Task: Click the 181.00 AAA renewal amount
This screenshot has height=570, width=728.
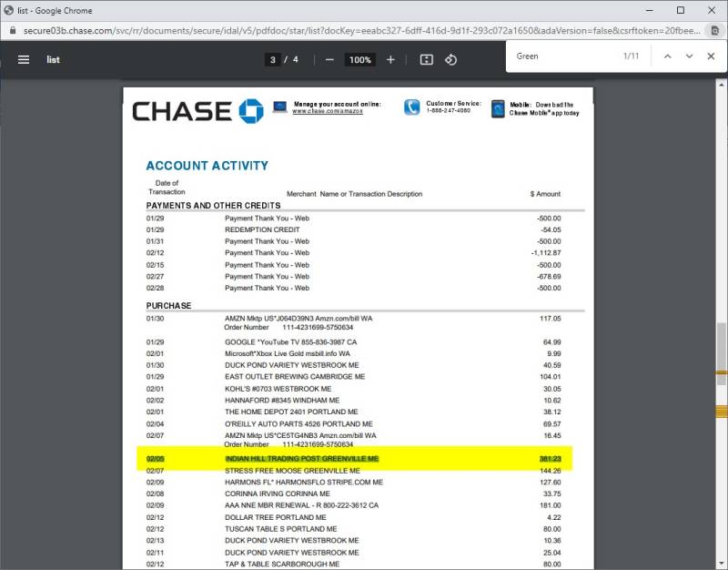Action: (551, 505)
